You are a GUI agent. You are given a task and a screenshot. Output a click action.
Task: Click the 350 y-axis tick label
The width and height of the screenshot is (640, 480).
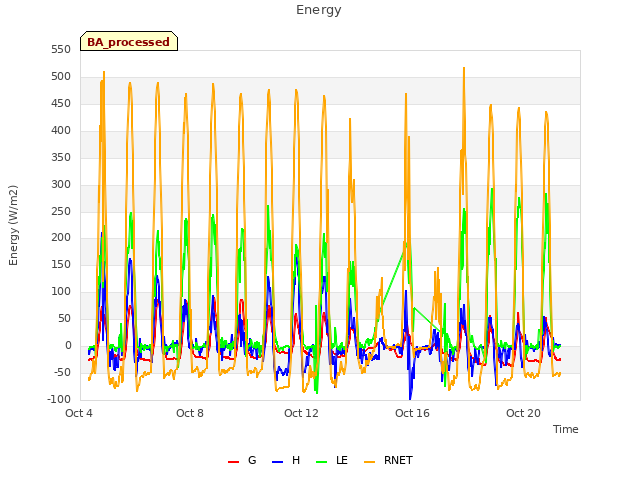[x=61, y=158]
